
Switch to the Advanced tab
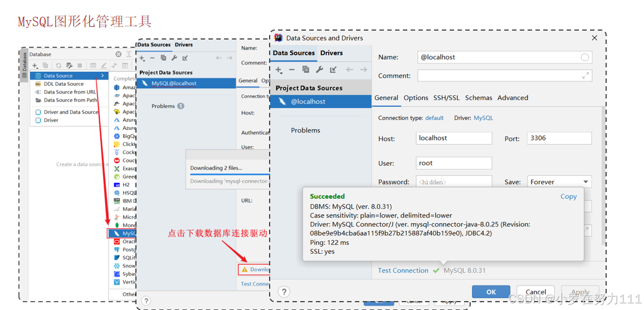[x=513, y=97]
